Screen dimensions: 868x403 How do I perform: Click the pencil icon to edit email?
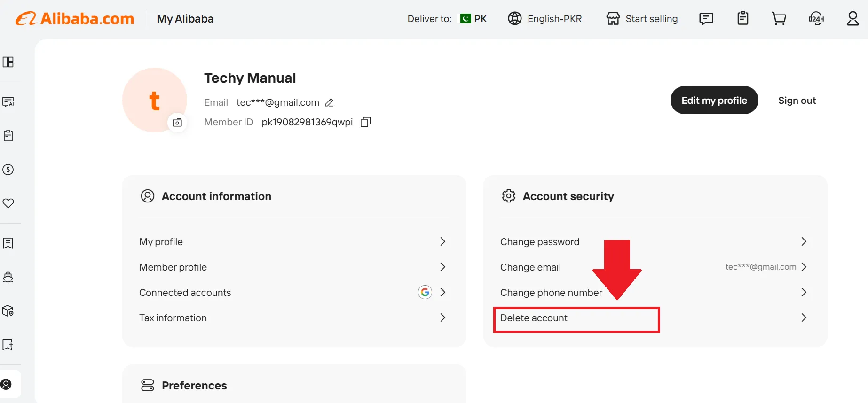click(329, 102)
